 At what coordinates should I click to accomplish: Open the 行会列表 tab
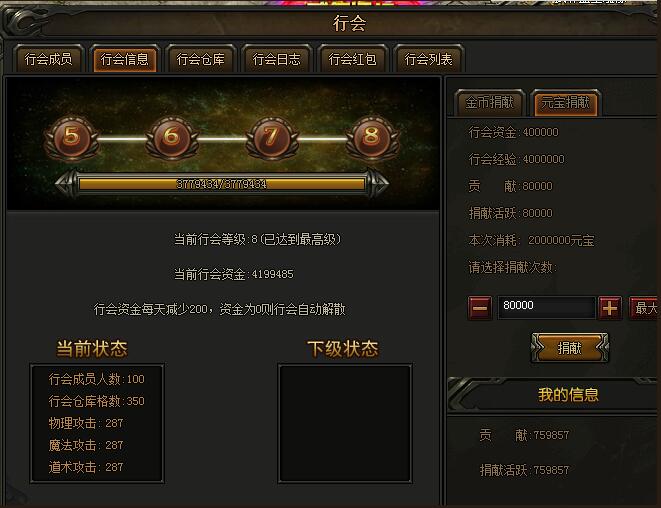click(x=429, y=59)
